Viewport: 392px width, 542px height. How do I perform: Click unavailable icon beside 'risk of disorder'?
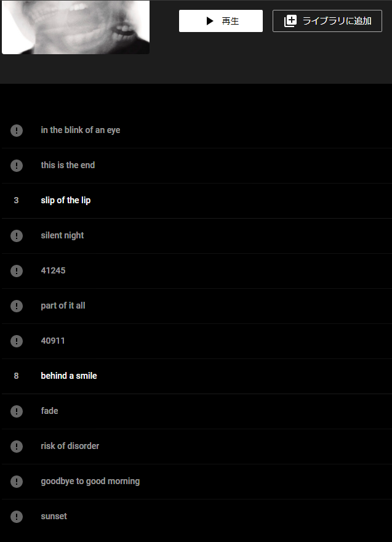17,447
